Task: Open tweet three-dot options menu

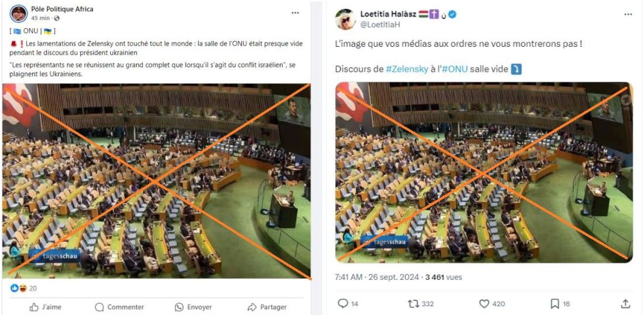Action: click(x=628, y=15)
